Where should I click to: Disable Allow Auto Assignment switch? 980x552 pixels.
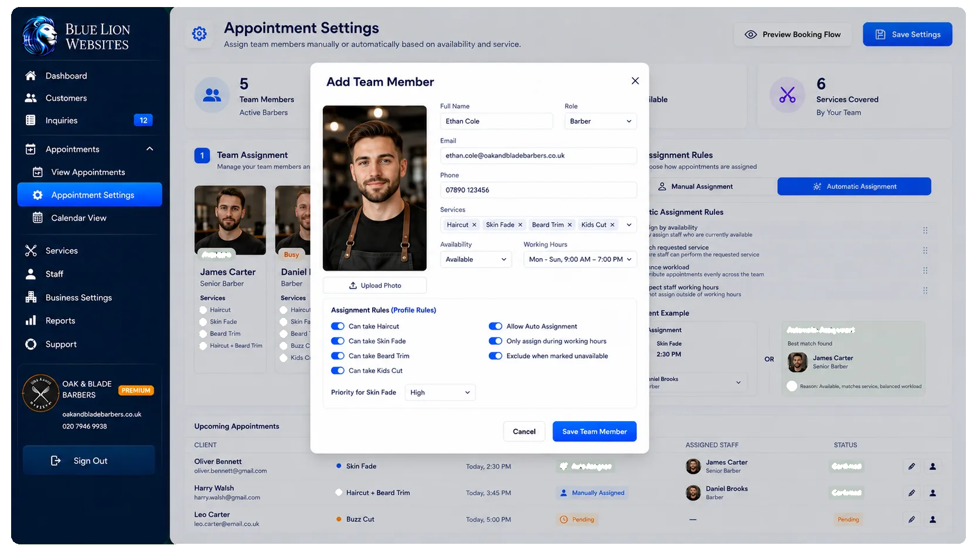(495, 326)
